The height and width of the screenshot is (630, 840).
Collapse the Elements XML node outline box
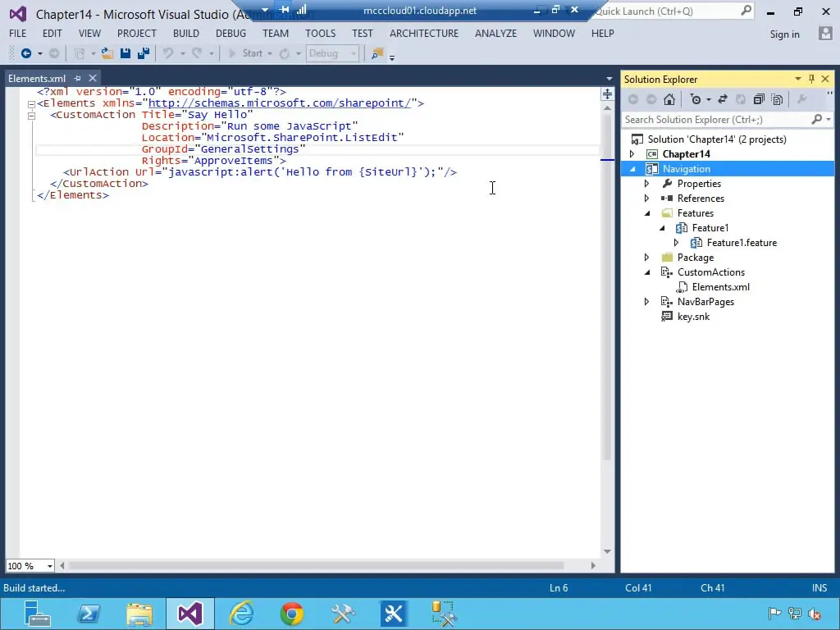coord(32,104)
